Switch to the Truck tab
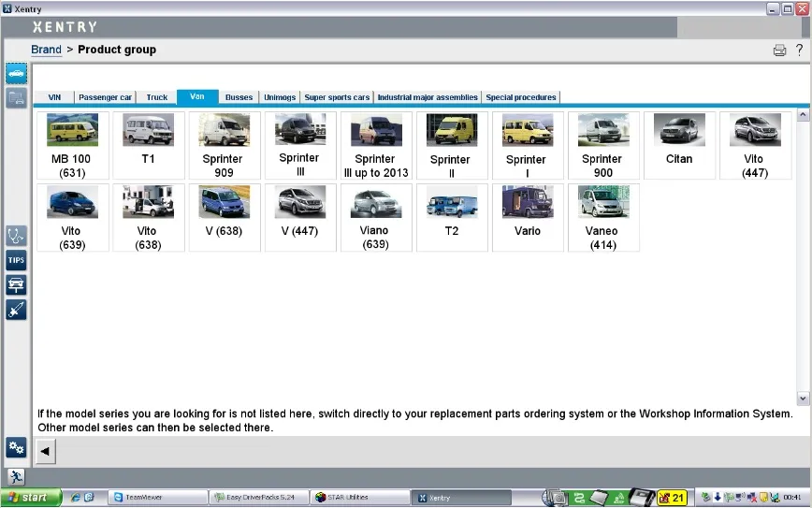Image resolution: width=812 pixels, height=508 pixels. [x=157, y=97]
